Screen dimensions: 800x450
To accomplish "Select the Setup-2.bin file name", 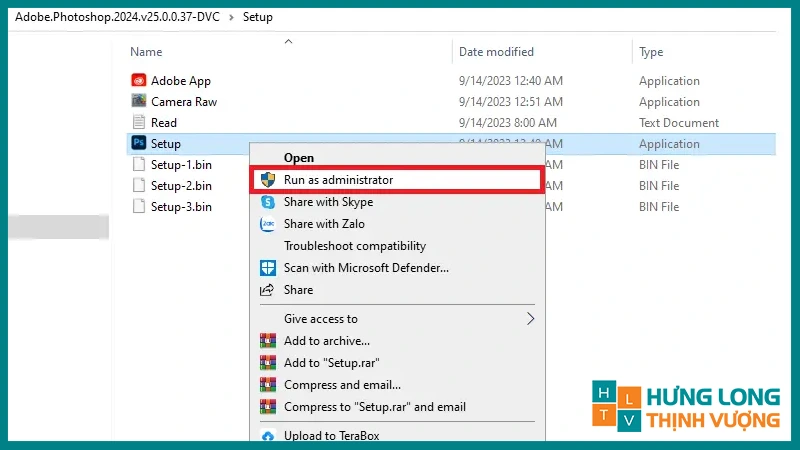I will click(181, 186).
